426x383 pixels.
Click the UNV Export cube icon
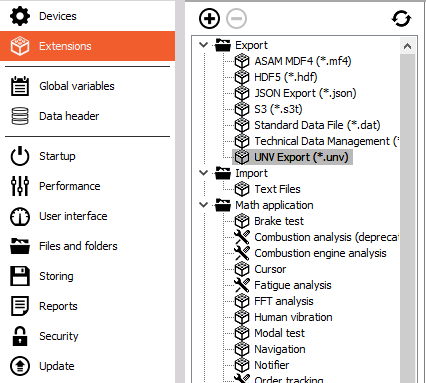click(x=242, y=157)
